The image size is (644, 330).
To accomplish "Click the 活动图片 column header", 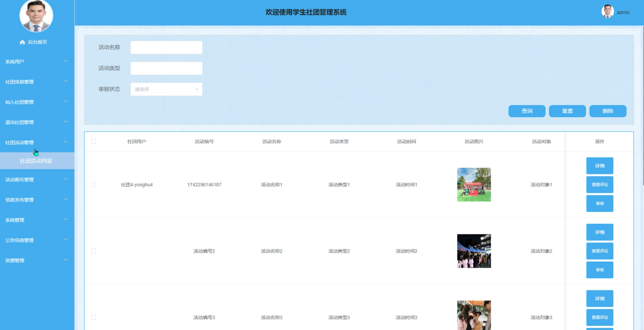I will pyautogui.click(x=474, y=141).
